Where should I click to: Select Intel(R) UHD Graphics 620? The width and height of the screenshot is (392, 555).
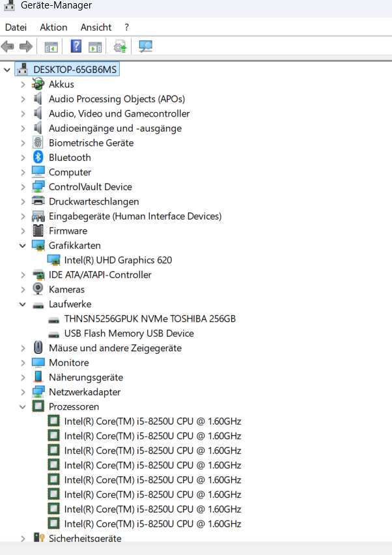(118, 260)
